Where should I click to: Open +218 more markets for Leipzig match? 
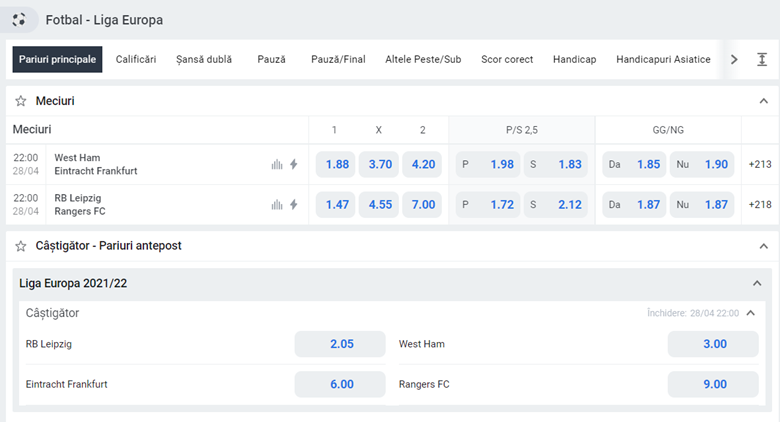click(760, 205)
